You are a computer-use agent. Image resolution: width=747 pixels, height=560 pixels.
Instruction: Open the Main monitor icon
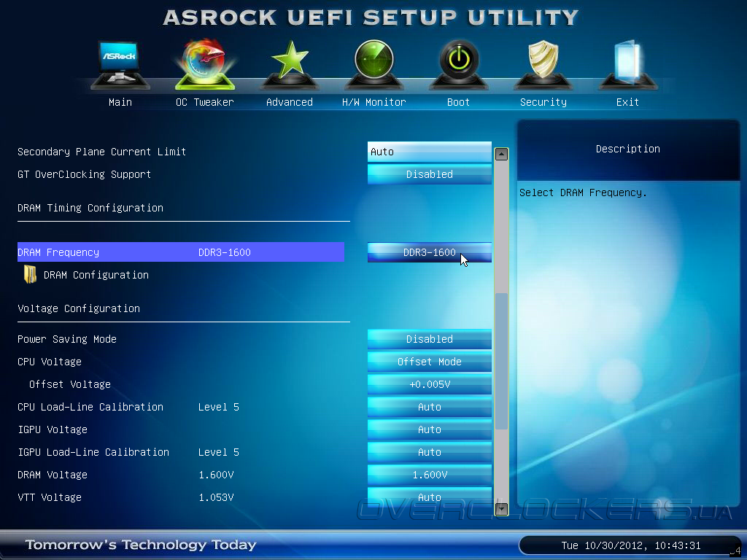point(120,65)
